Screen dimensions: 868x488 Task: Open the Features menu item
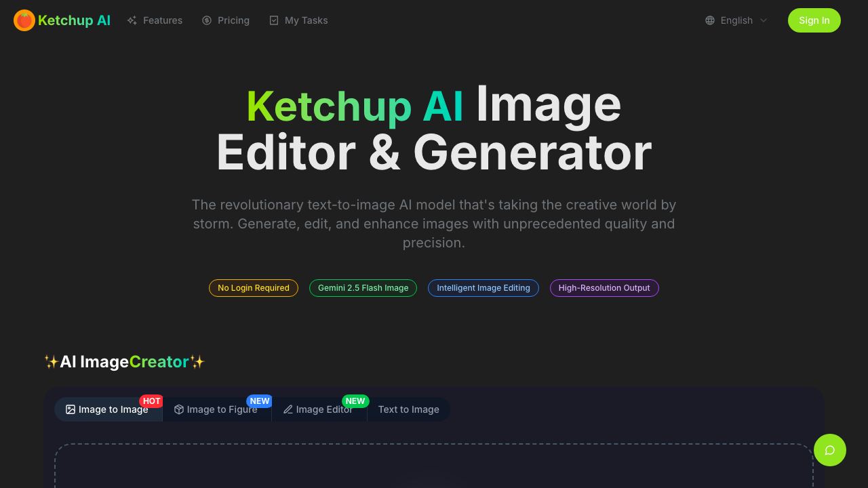[x=155, y=20]
